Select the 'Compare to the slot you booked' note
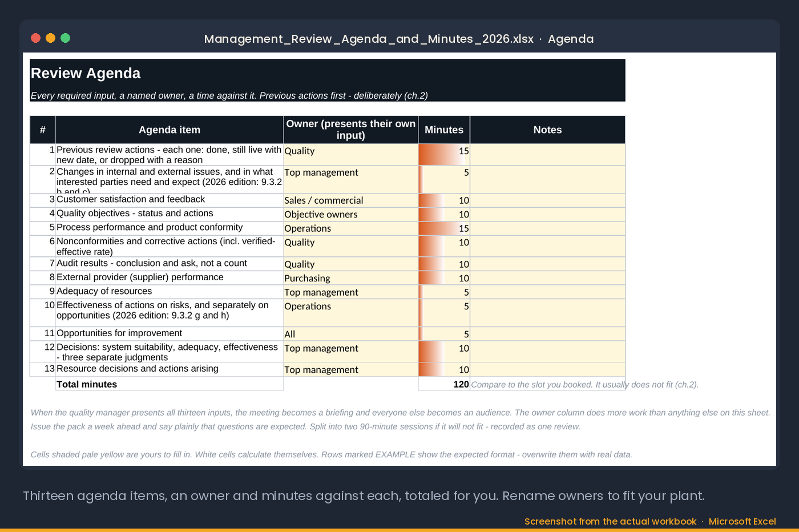Image resolution: width=799 pixels, height=532 pixels. [x=585, y=385]
